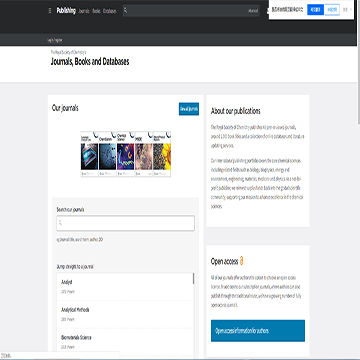Open the Journals menu in top navigation
The width and height of the screenshot is (360, 360).
84,11
